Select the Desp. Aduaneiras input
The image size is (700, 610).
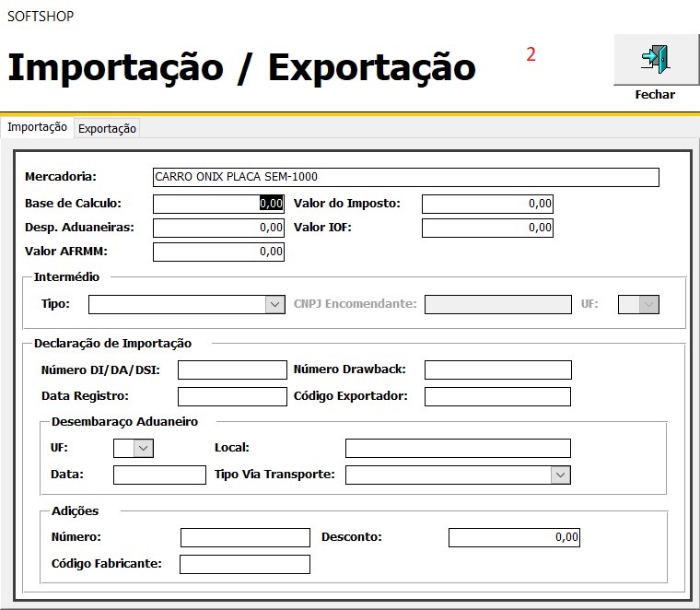click(218, 228)
